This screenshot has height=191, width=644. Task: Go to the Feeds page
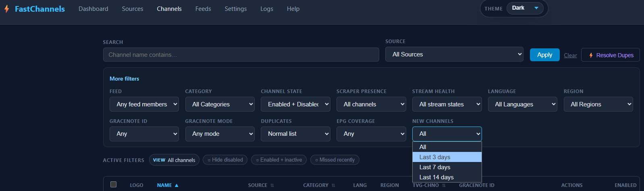click(203, 9)
